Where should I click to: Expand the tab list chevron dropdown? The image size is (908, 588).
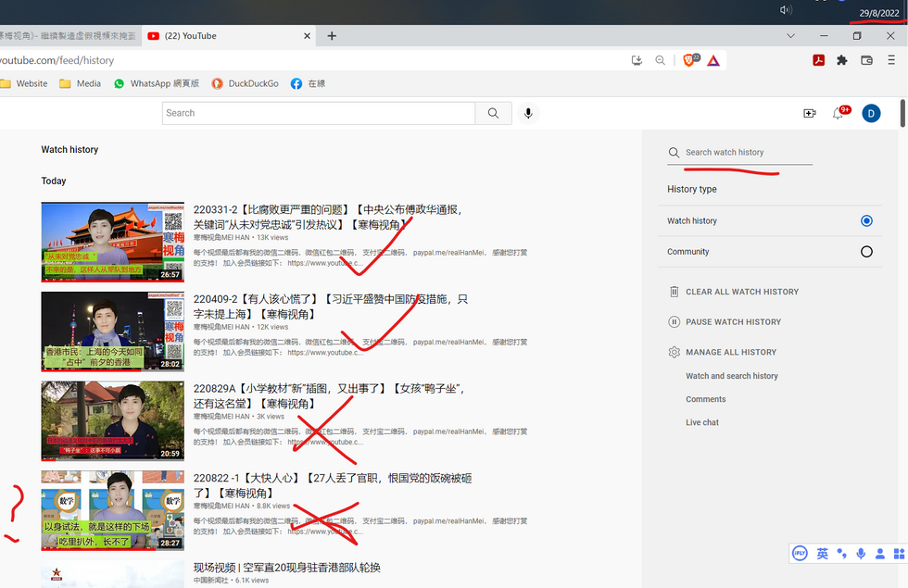[790, 36]
